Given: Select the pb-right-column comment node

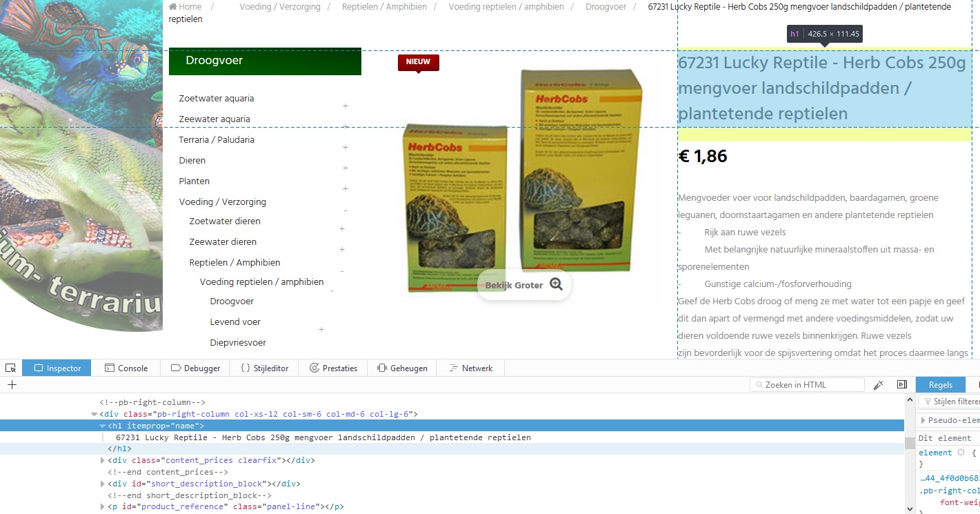Looking at the screenshot, I should pos(152,402).
